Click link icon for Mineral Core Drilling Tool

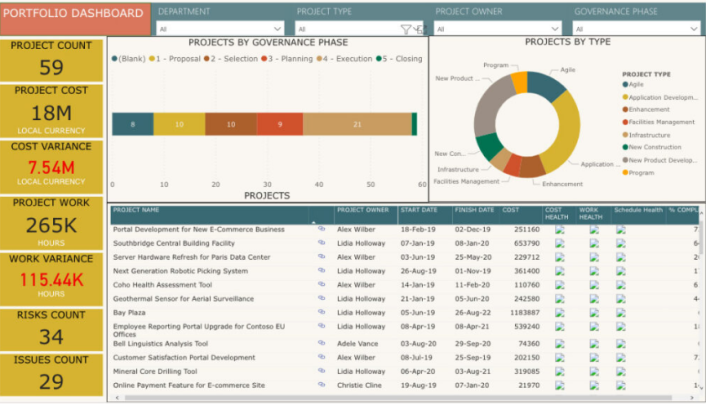[x=322, y=371]
